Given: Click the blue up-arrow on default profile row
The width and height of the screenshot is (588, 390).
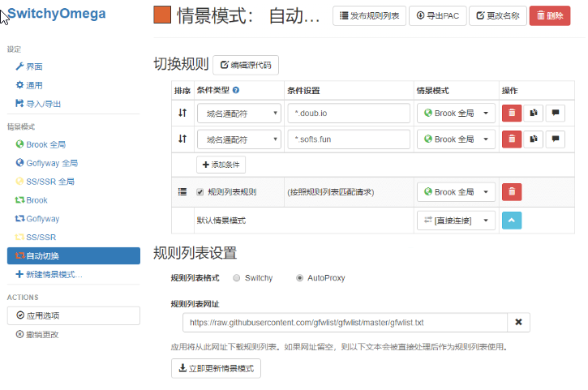Looking at the screenshot, I should point(512,221).
